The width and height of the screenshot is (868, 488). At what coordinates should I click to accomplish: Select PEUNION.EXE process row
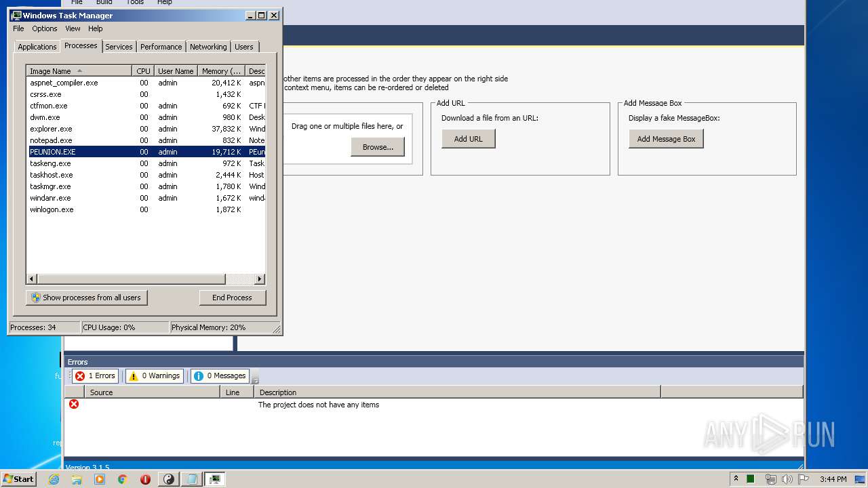[x=146, y=152]
